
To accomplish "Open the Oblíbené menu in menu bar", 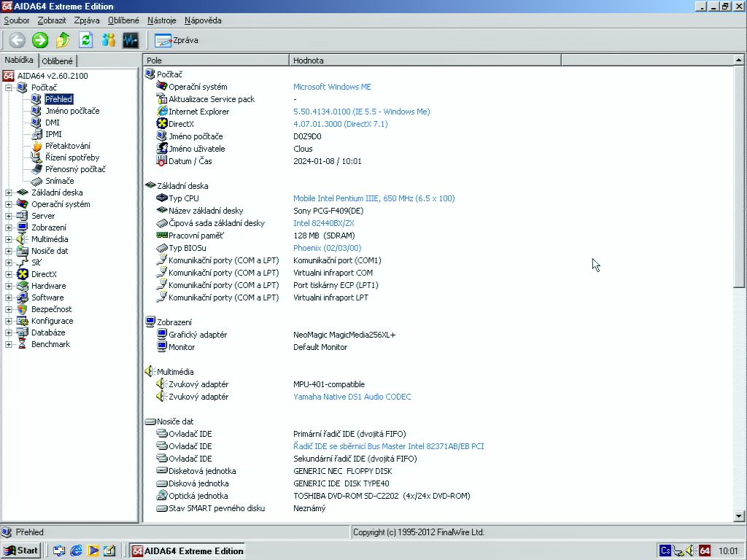I will pyautogui.click(x=123, y=20).
